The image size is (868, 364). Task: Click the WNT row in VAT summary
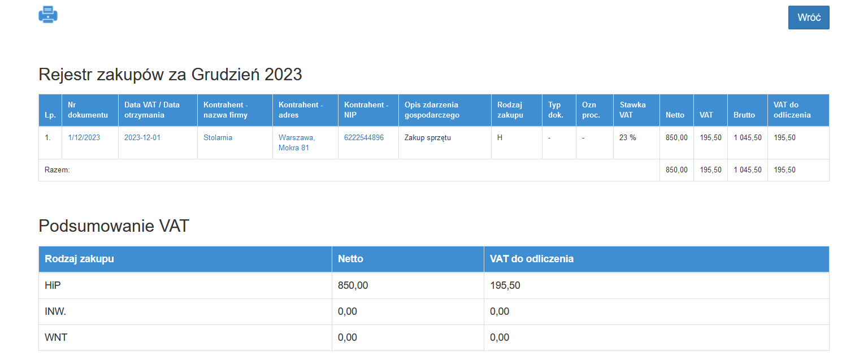tap(55, 337)
